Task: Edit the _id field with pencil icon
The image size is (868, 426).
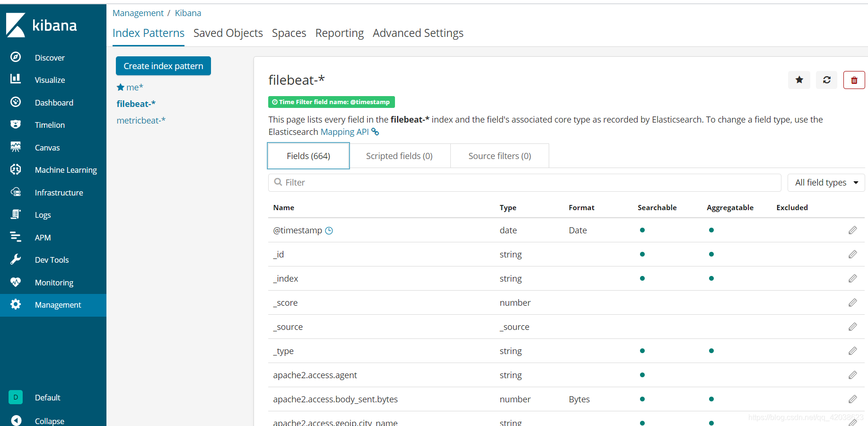Action: 852,254
